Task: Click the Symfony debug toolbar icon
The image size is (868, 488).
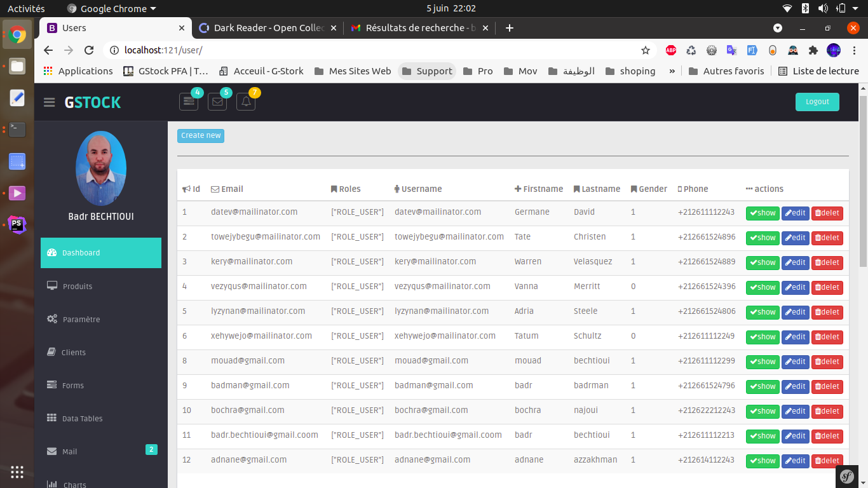Action: [846, 476]
